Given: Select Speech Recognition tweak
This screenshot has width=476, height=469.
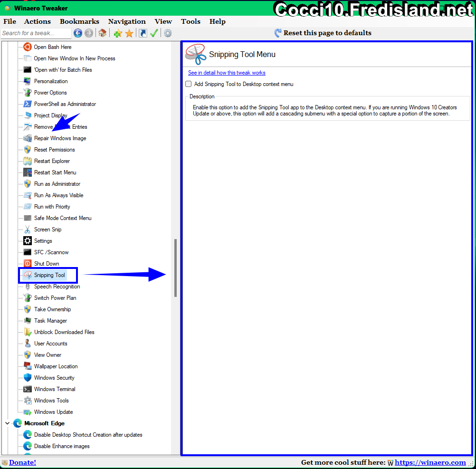Looking at the screenshot, I should (x=57, y=287).
